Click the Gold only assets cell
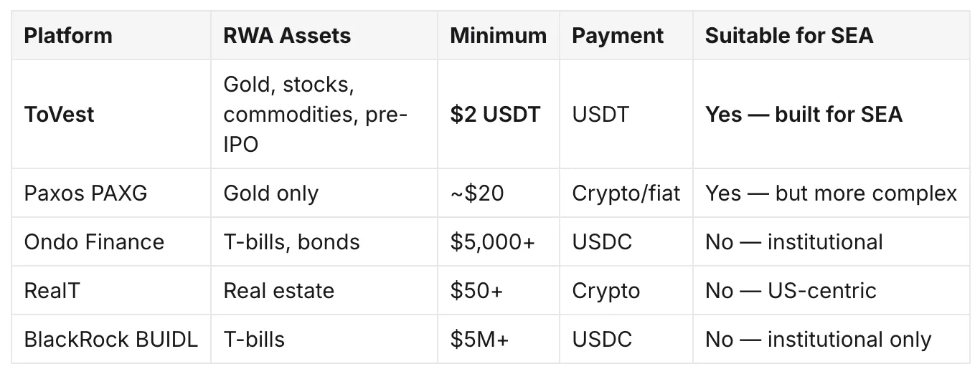This screenshot has height=374, width=980. coord(271,194)
